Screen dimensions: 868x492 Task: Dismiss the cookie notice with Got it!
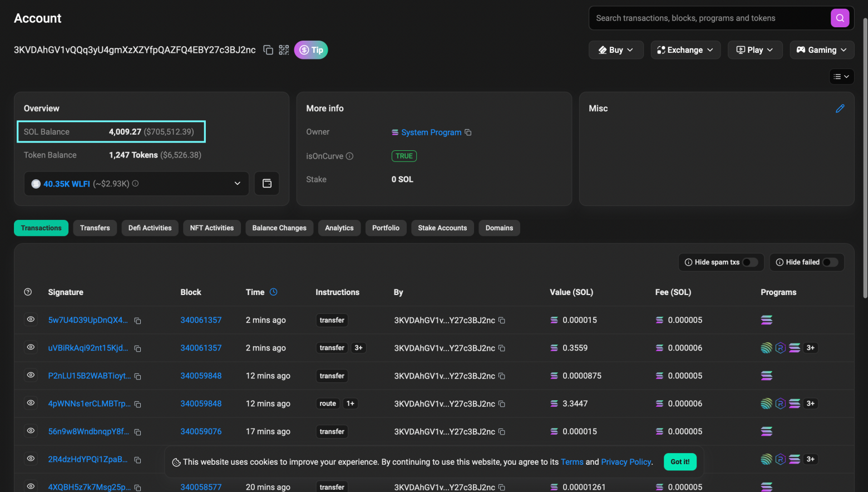pos(679,461)
